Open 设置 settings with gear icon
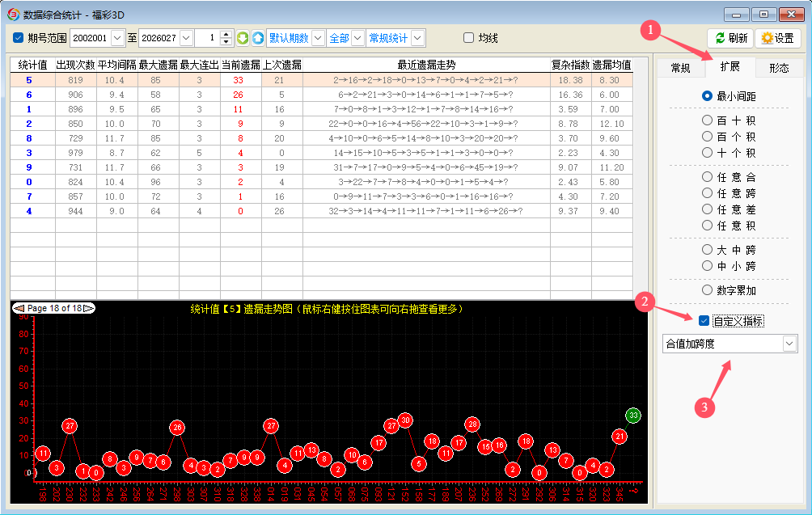 tap(777, 38)
